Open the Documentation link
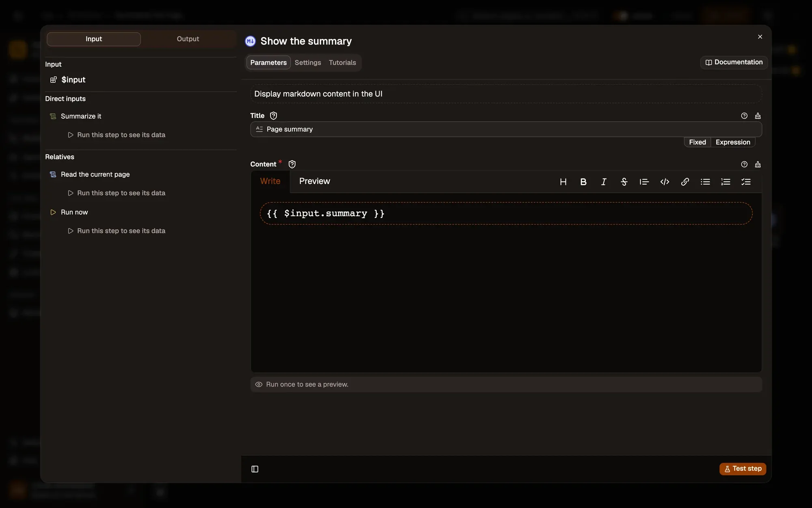 734,62
